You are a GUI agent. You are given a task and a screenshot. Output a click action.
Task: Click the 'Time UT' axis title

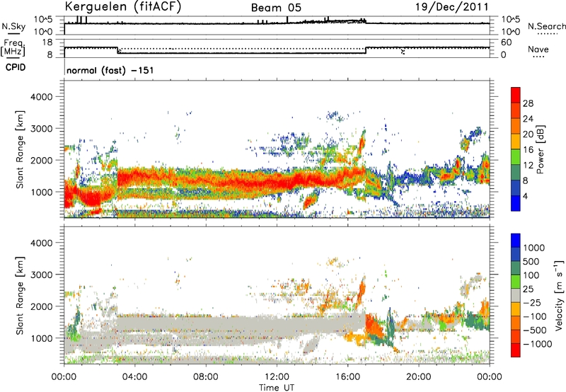277,388
